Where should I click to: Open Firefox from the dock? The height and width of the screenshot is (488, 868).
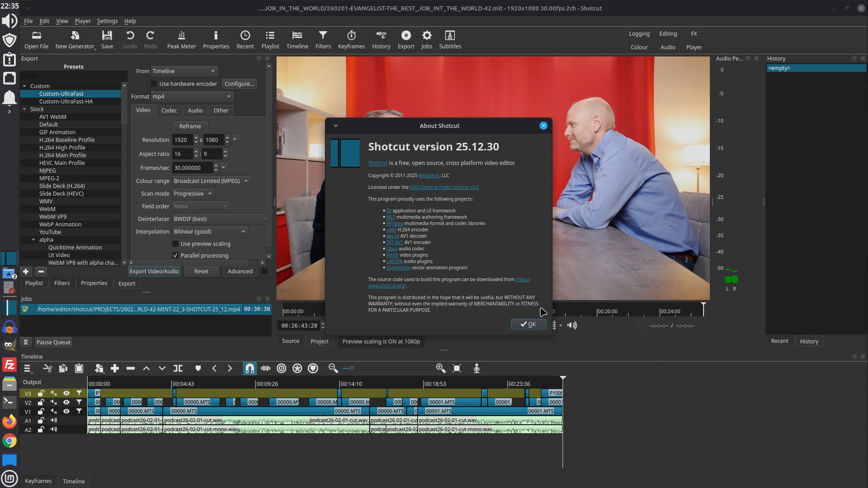tap(9, 422)
